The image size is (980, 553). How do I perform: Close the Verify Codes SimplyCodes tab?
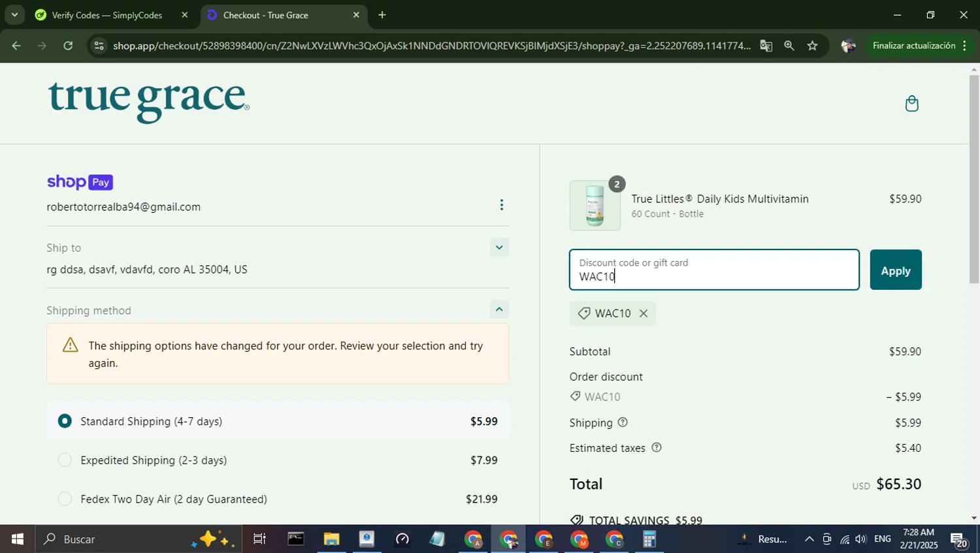pyautogui.click(x=184, y=15)
